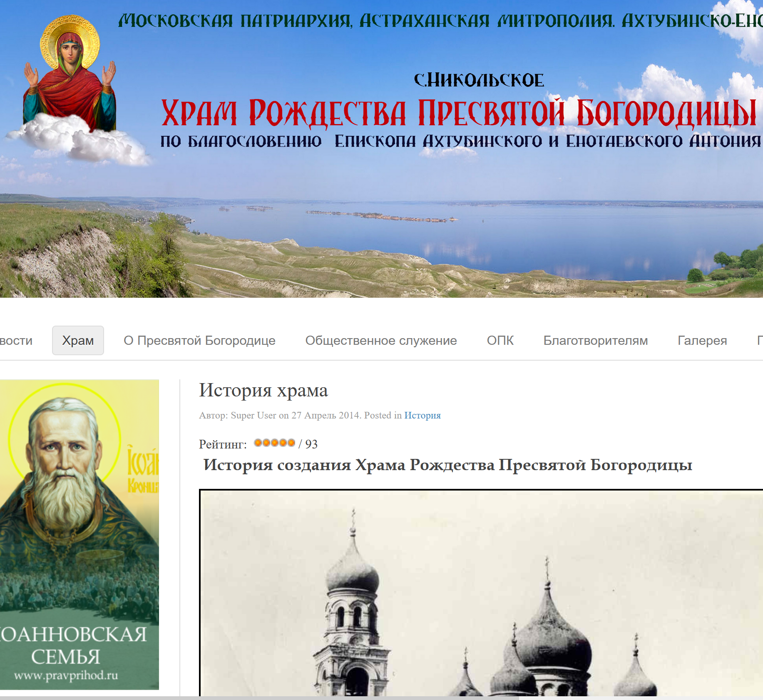Viewport: 763px width, 700px height.
Task: Open the Благотворителям page
Action: coord(595,340)
